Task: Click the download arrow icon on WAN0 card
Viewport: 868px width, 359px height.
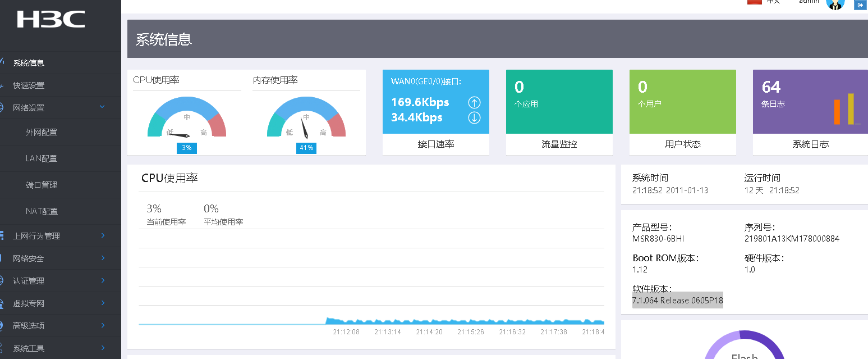Action: click(474, 117)
